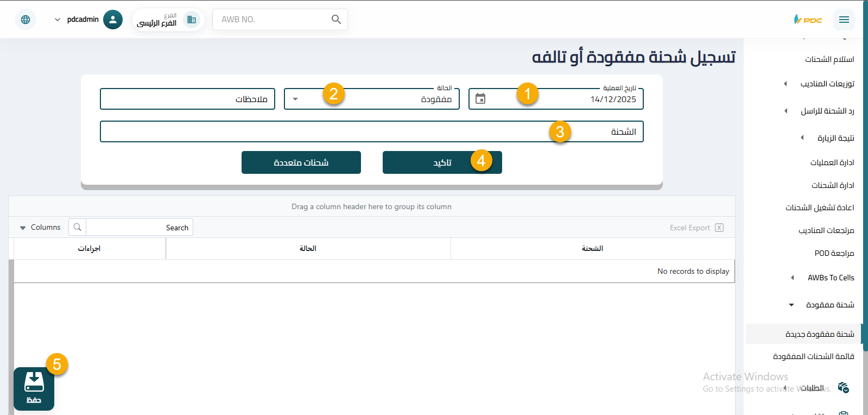The image size is (868, 415).
Task: Sort by الحالة column header
Action: [x=308, y=248]
